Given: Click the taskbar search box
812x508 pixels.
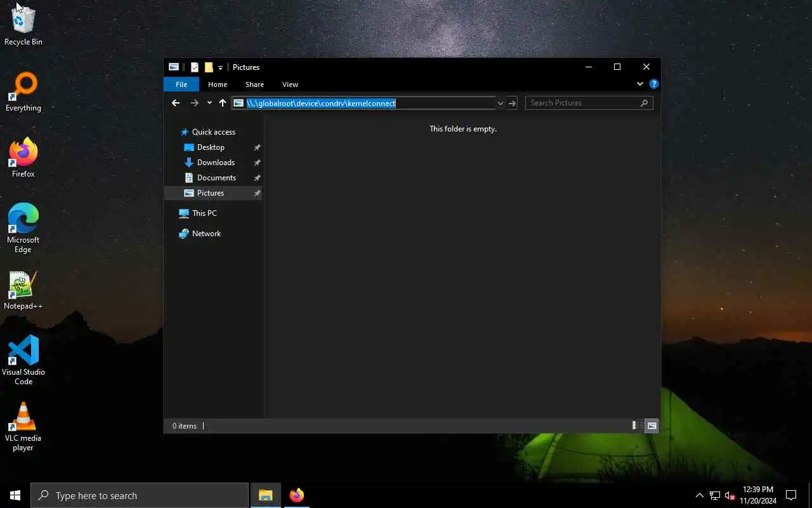Looking at the screenshot, I should coord(140,495).
